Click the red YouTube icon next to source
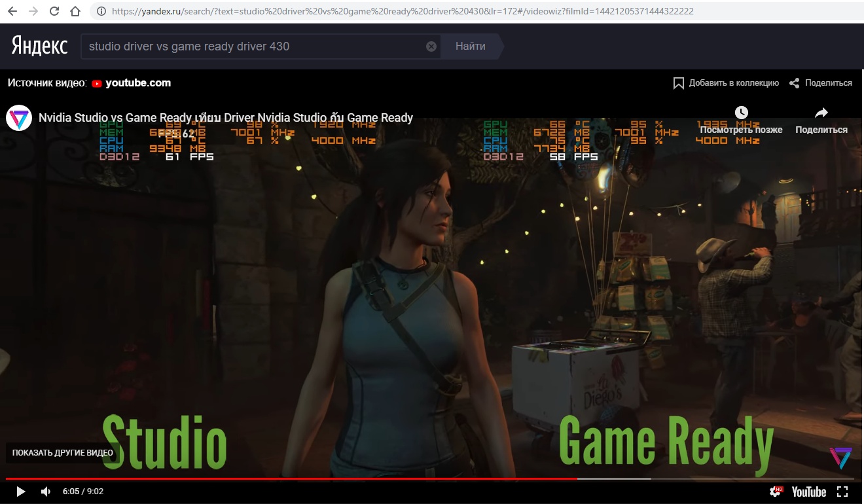Screen dimensions: 864x504 (x=97, y=84)
